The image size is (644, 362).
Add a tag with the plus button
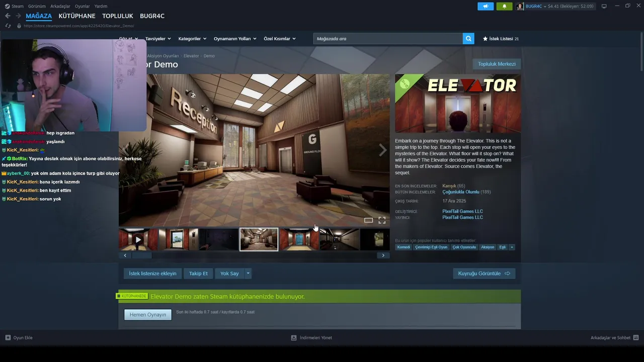pos(512,247)
